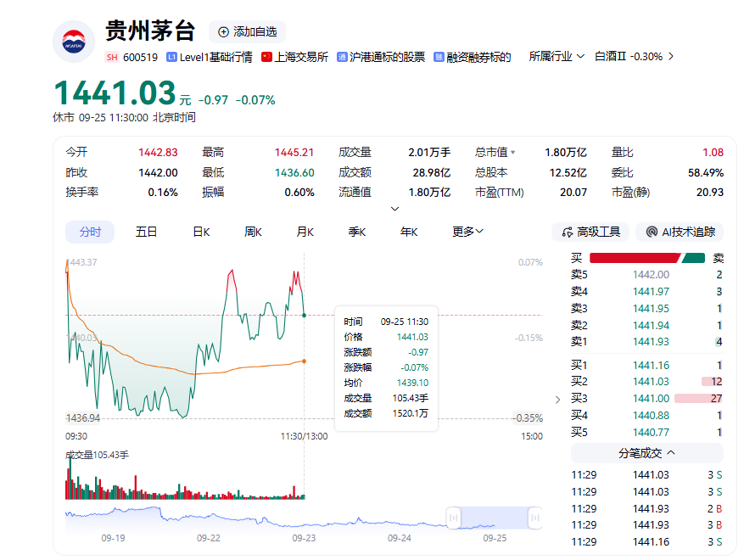
Task: Click the 最低 value 1436.60
Action: (x=294, y=173)
